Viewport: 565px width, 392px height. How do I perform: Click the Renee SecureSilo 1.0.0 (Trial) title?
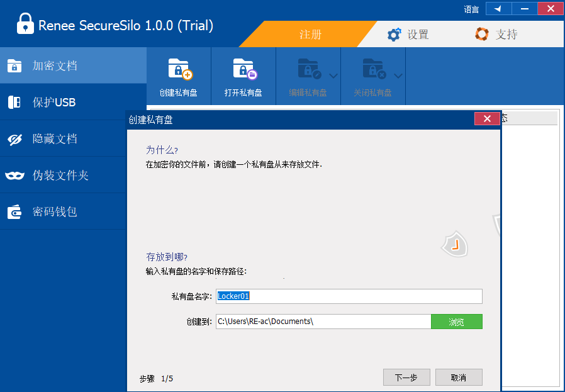(x=126, y=26)
